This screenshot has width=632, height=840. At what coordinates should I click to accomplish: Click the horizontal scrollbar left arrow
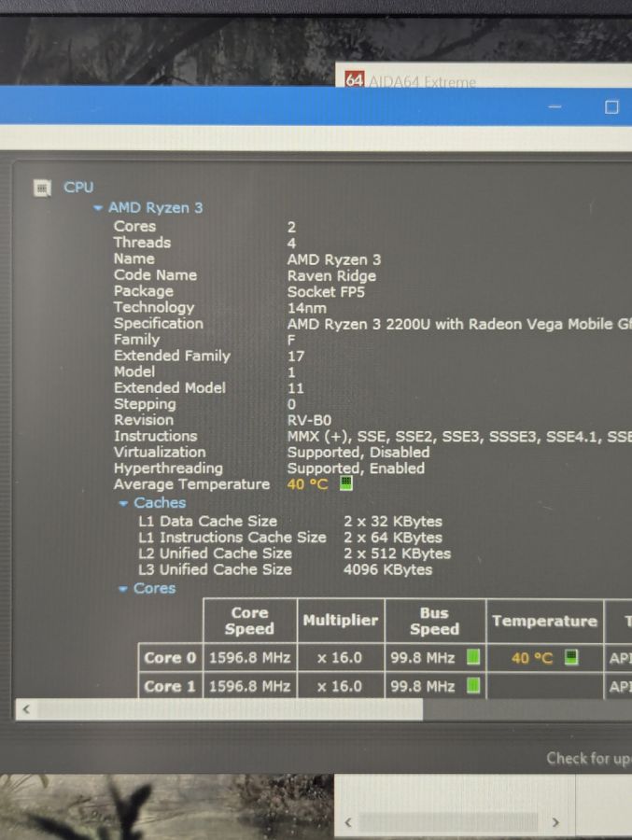coord(26,710)
